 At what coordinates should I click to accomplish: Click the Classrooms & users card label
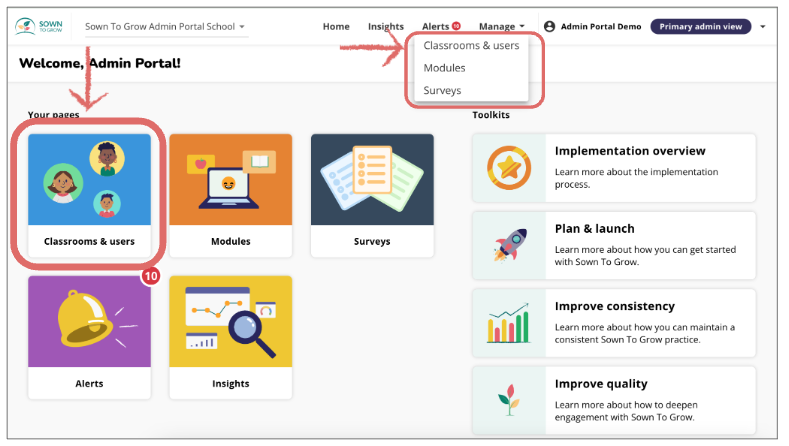click(x=90, y=242)
